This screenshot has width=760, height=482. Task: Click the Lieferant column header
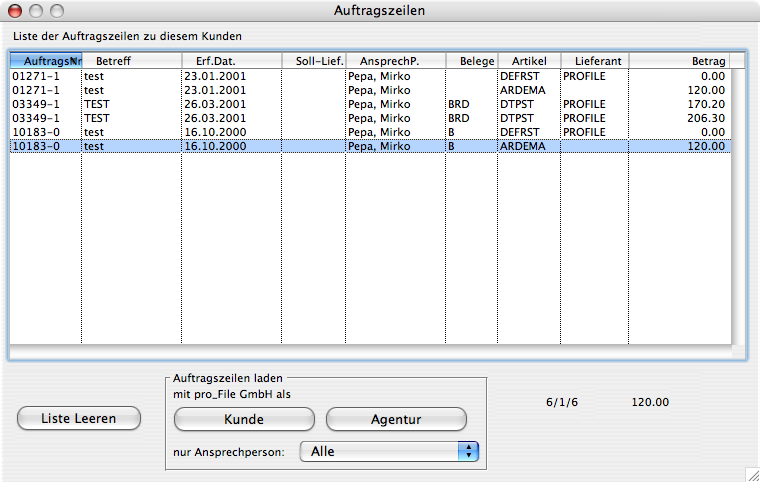594,61
